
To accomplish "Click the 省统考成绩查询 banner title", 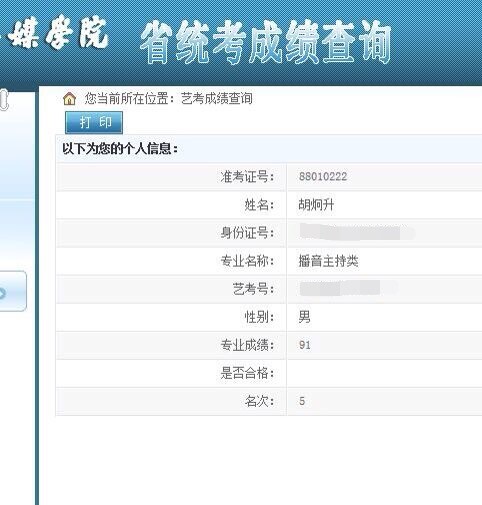I will point(266,42).
